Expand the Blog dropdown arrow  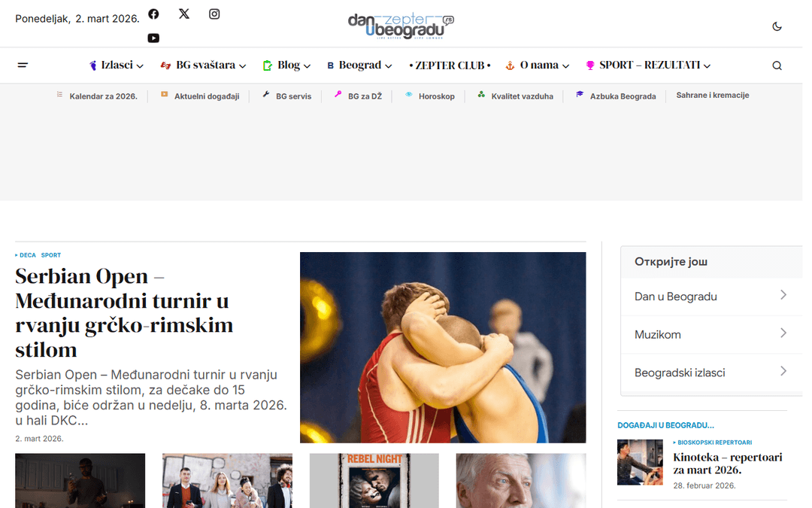coord(307,66)
